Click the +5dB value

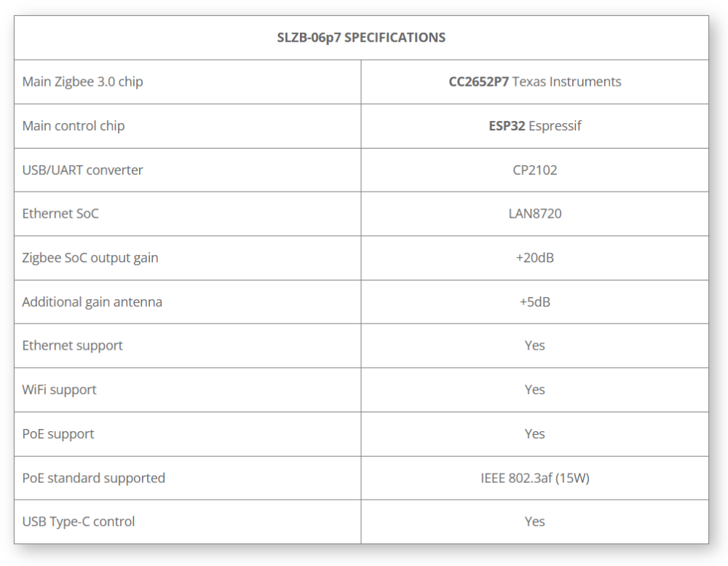tap(534, 302)
